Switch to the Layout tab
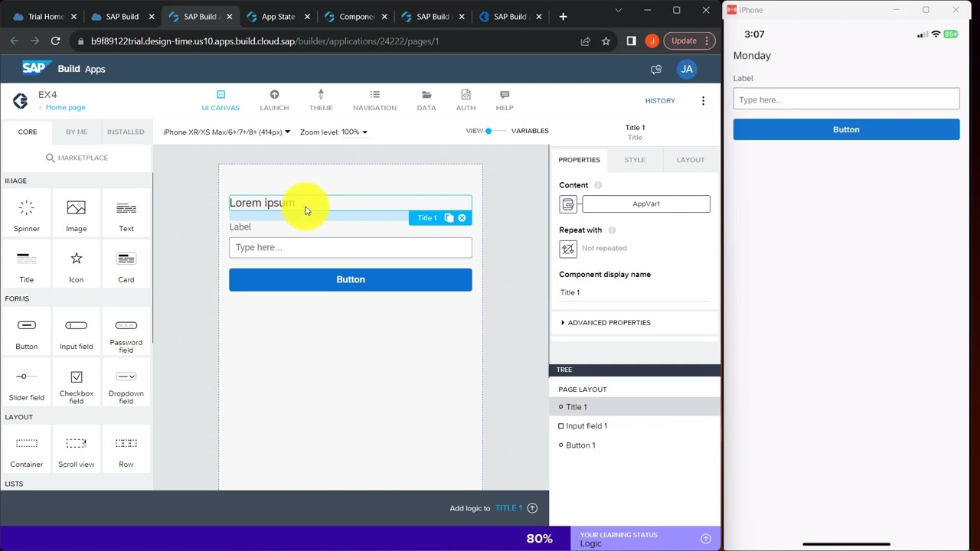Image resolution: width=980 pixels, height=551 pixels. pos(690,160)
